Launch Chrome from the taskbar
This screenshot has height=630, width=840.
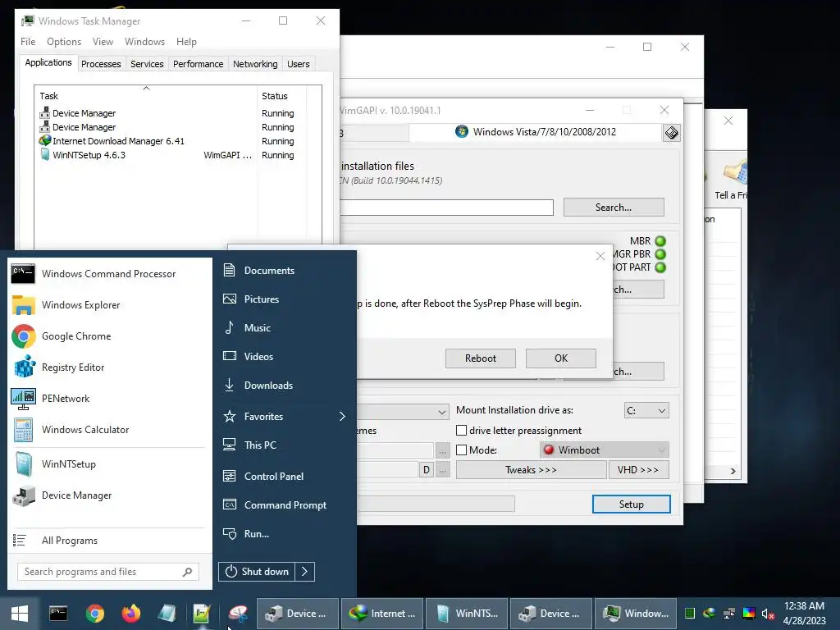pos(95,614)
